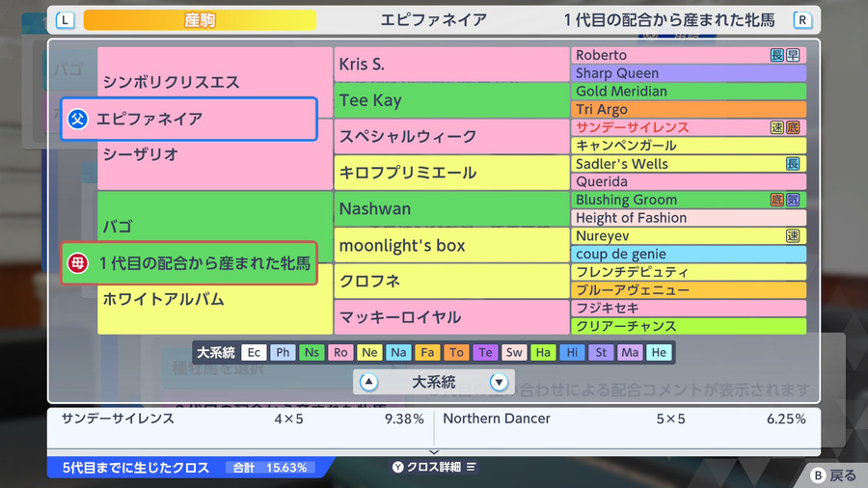Click the Ro lineage legend chip
The image size is (868, 488).
[340, 352]
